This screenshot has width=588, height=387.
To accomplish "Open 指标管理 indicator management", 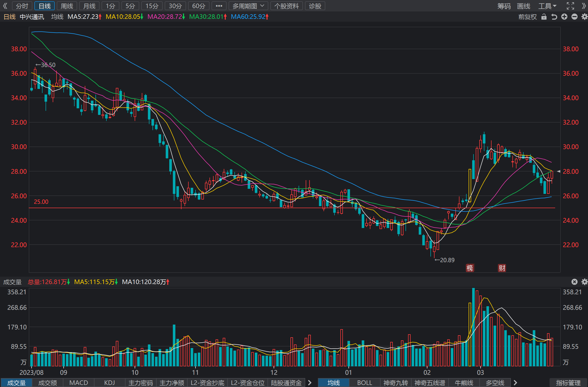I will click(x=568, y=383).
